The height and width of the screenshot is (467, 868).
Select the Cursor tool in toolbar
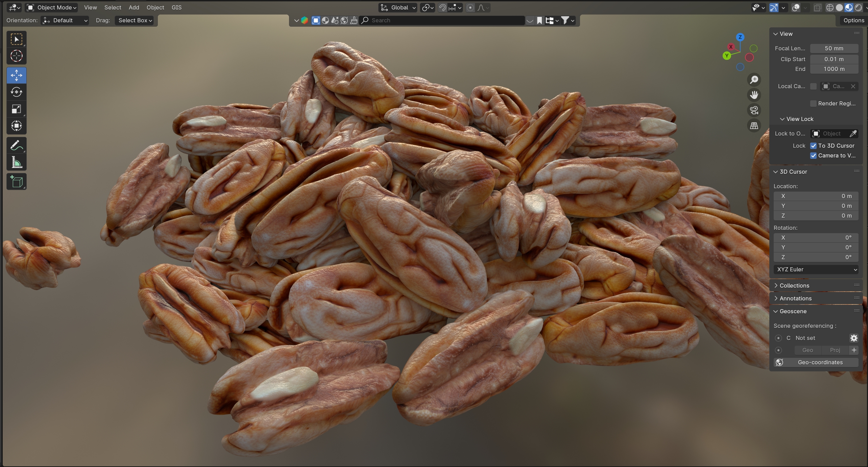coord(16,56)
